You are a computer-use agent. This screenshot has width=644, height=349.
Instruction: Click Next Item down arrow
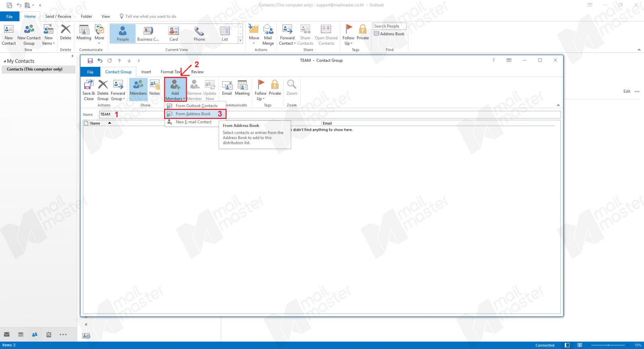[x=129, y=60]
